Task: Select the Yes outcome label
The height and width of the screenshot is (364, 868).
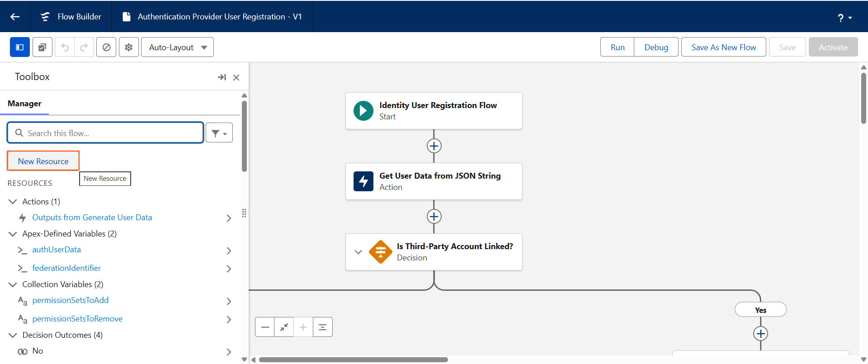Action: coord(761,310)
